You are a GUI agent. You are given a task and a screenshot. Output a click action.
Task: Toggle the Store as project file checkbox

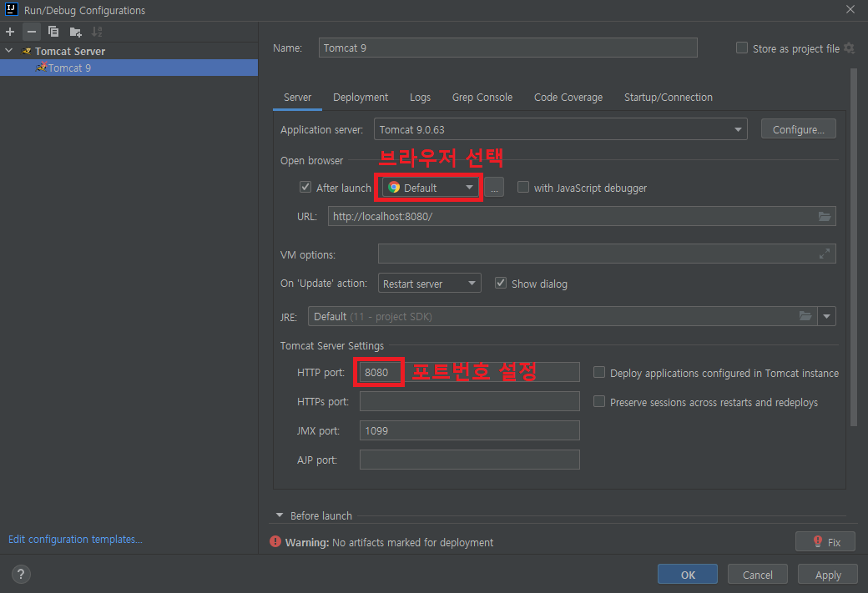point(742,48)
